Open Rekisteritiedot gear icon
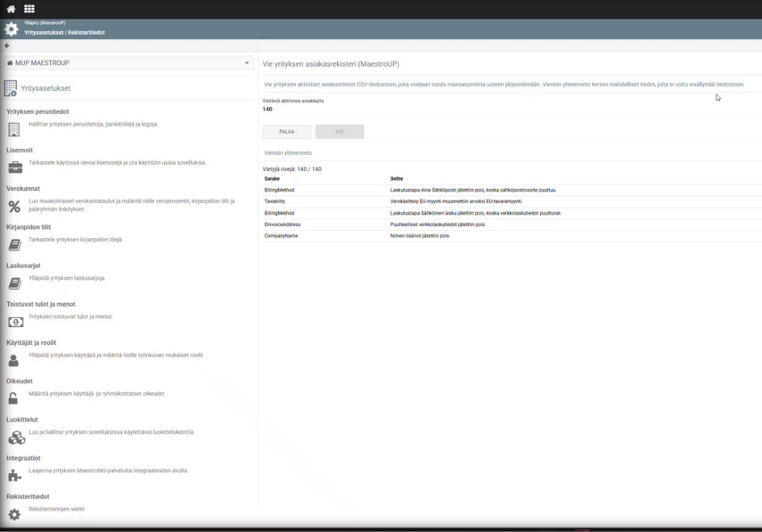Image resolution: width=762 pixels, height=532 pixels. coord(14,514)
